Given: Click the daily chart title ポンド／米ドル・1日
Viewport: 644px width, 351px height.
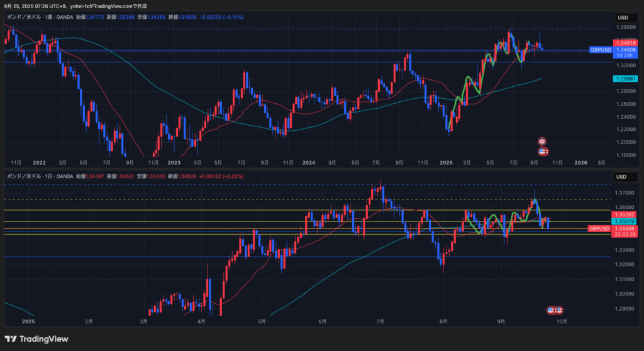Looking at the screenshot, I should 31,177.
